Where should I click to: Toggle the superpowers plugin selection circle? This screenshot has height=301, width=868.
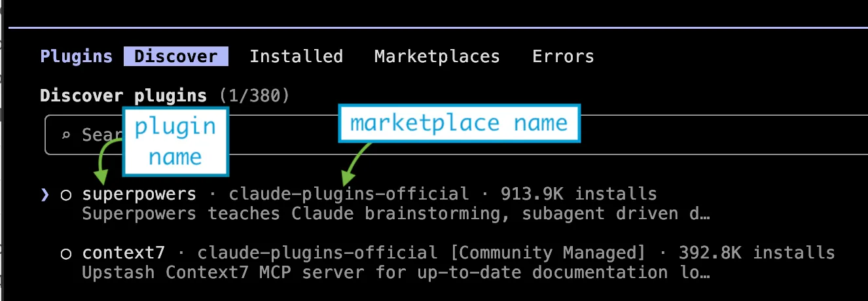(66, 194)
